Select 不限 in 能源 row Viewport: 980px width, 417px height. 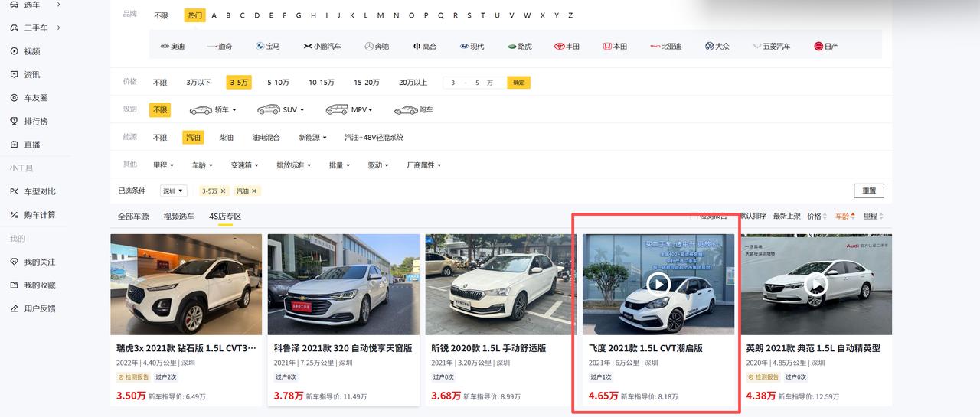(x=160, y=138)
